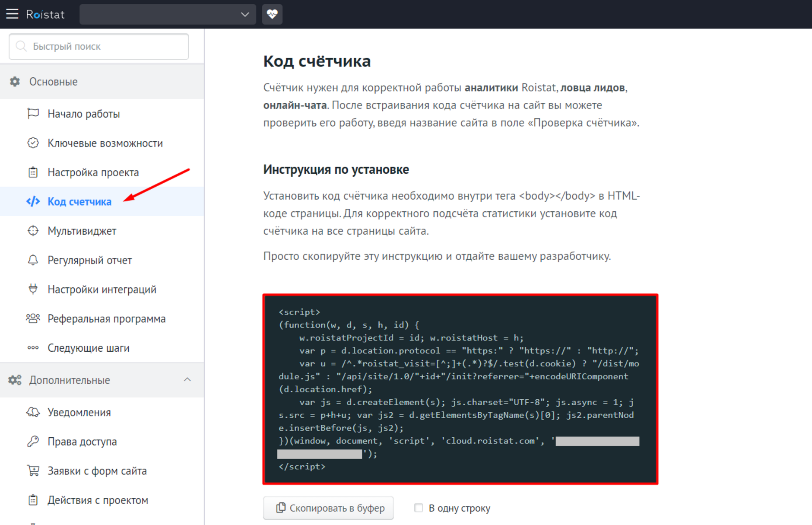Click the people icon for Реферальная программа

(x=33, y=318)
